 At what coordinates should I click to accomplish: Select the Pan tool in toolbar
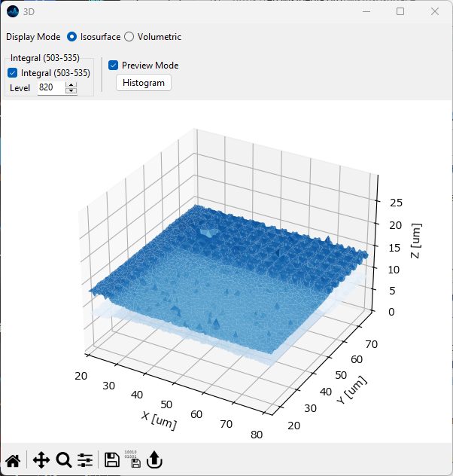41,460
